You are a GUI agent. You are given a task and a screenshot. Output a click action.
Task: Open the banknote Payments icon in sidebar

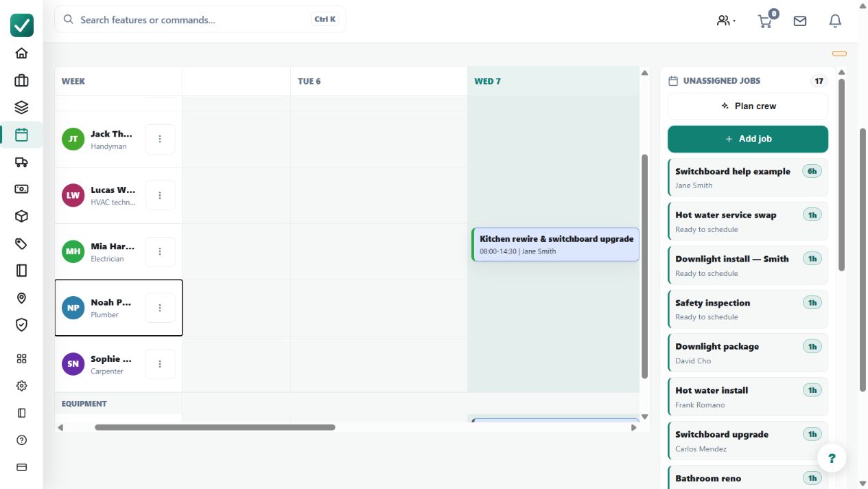tap(21, 189)
